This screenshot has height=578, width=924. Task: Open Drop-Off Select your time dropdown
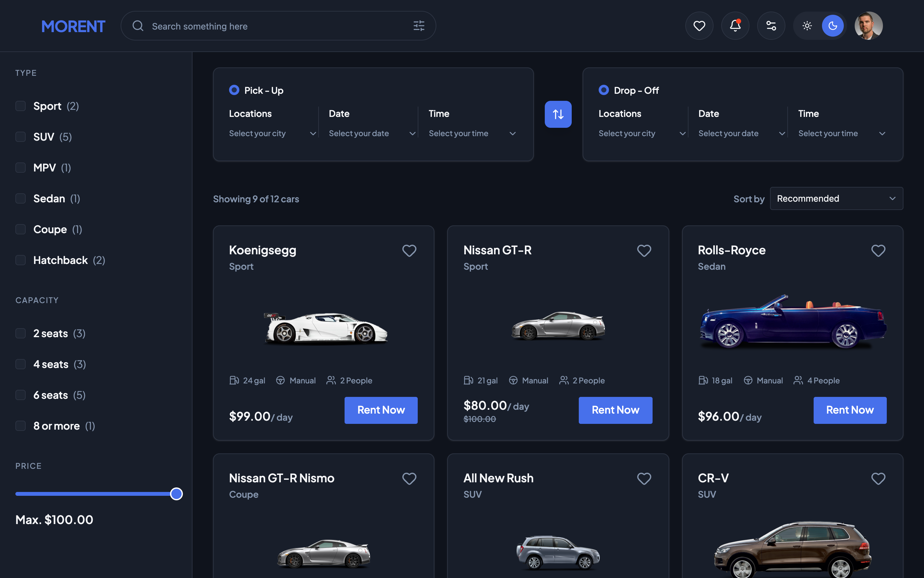tap(842, 133)
